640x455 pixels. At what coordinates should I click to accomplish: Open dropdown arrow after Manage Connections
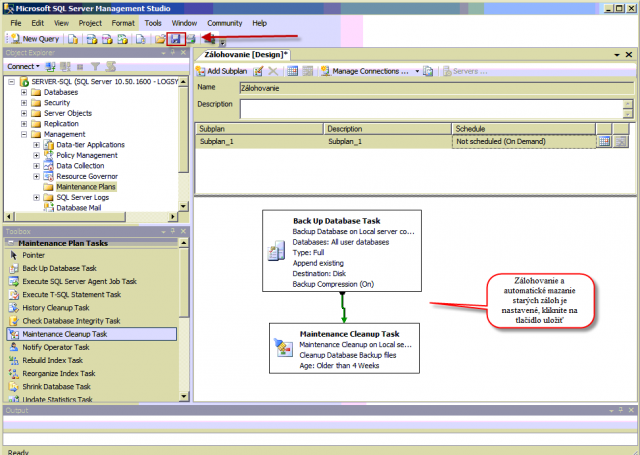coord(417,71)
